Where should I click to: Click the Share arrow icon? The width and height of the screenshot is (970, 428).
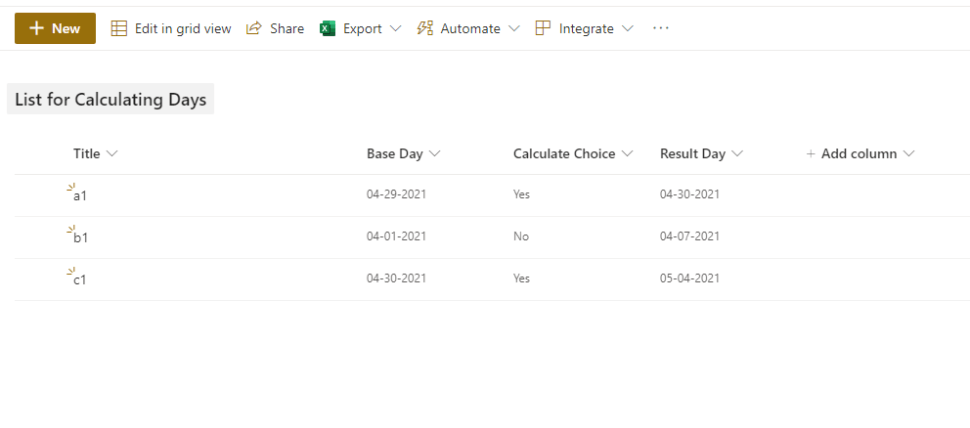pos(254,28)
